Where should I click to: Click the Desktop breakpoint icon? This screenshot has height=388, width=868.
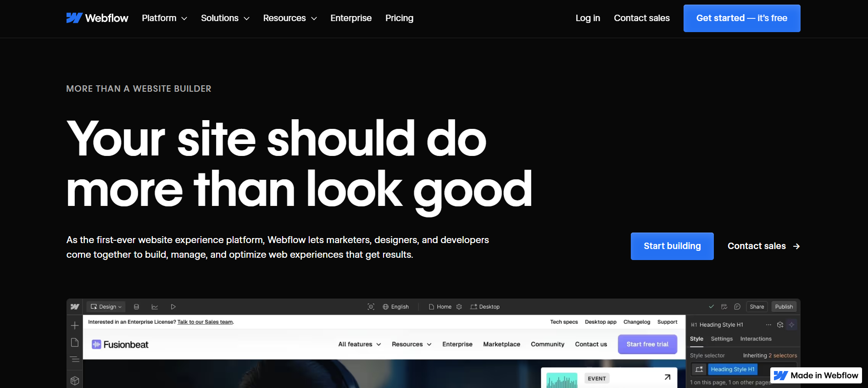coord(473,307)
